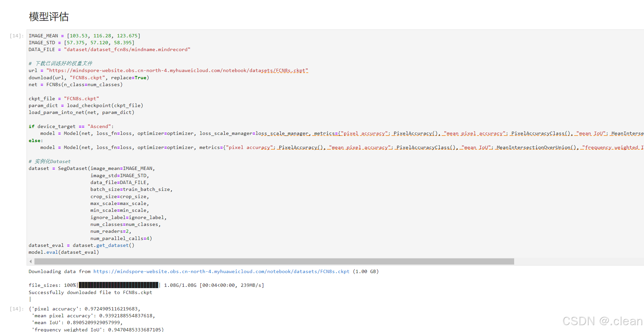This screenshot has height=332, width=644.
Task: Click the input cell prompt [14]:
Action: tap(17, 36)
